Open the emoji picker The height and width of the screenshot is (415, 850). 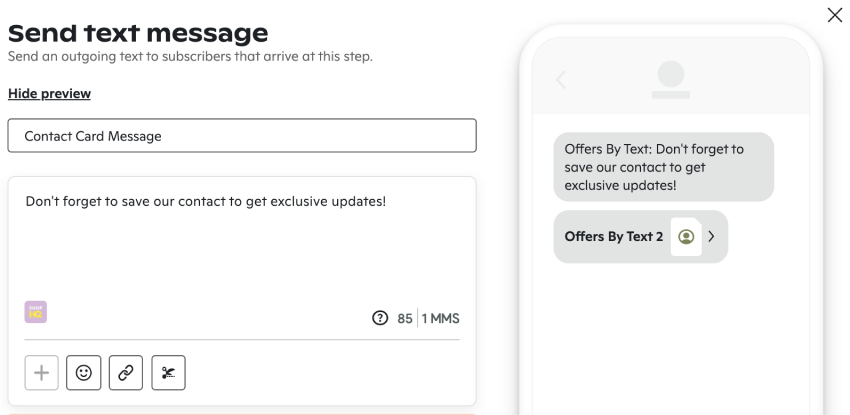(x=83, y=373)
